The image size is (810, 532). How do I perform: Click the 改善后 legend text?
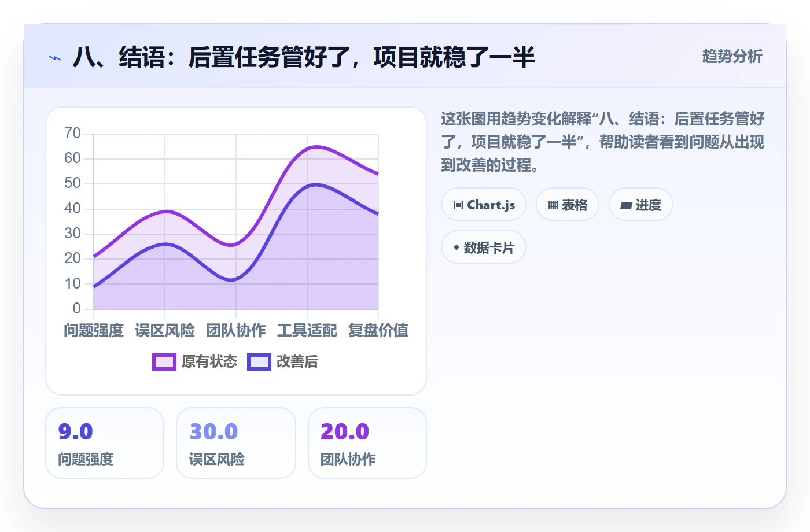pos(297,362)
